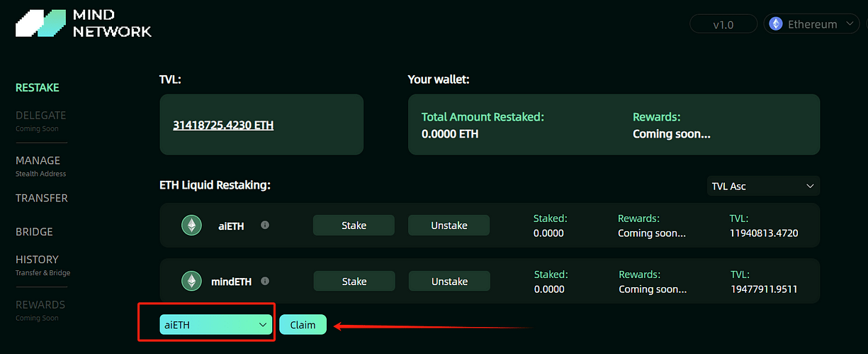Viewport: 868px width, 354px height.
Task: Click the 'Total Amount Restaked:' label
Action: 483,116
